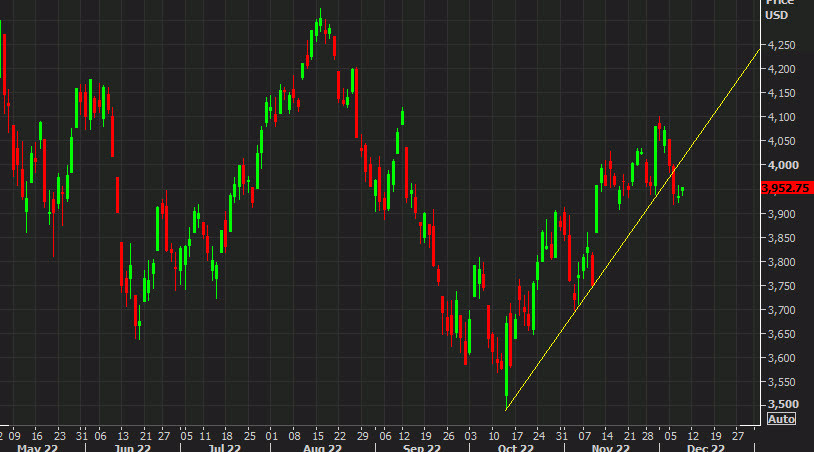Click the bold 3,500 price label
The height and width of the screenshot is (452, 814).
click(x=783, y=404)
